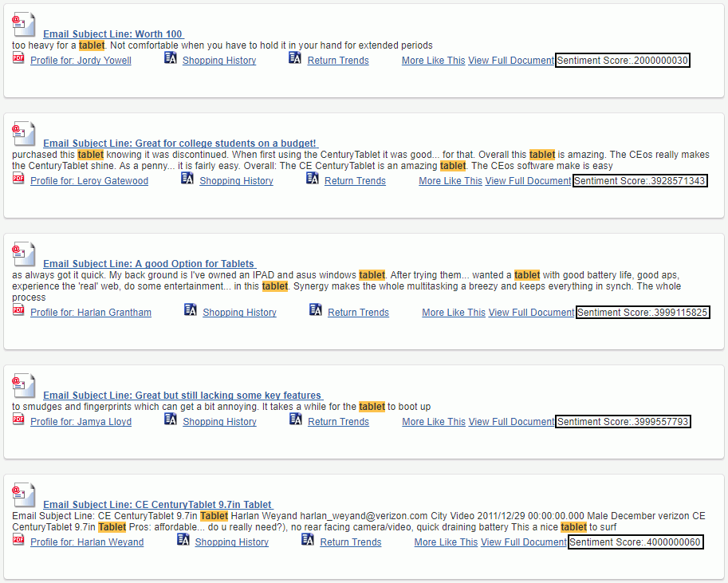The width and height of the screenshot is (728, 583).
Task: Click Shopping History icon in Jamya Lloyd row
Action: point(171,420)
